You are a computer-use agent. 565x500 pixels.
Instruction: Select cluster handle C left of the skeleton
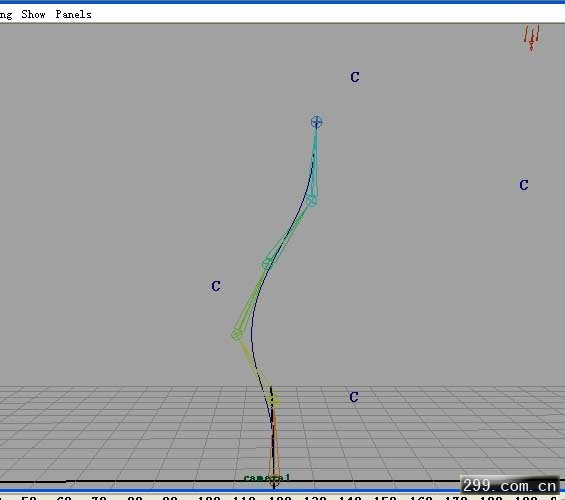tap(216, 286)
